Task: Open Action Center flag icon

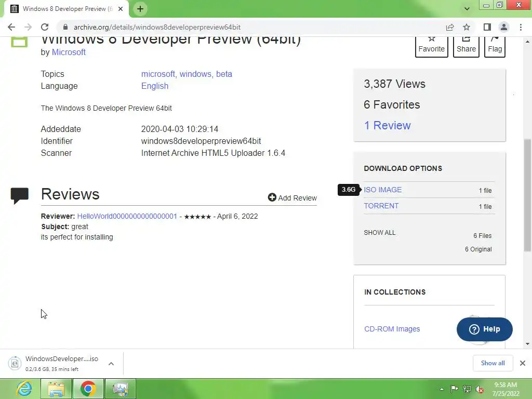Action: [x=454, y=389]
